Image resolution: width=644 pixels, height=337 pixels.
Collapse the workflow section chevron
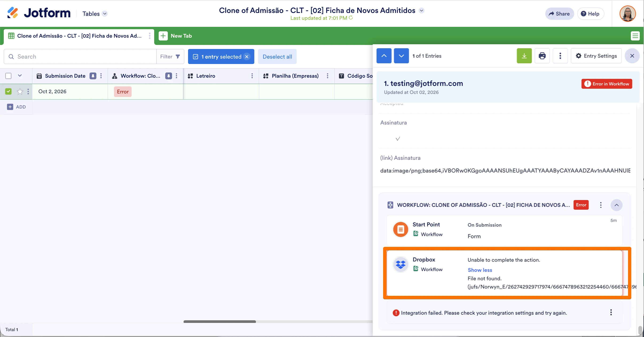pos(617,205)
